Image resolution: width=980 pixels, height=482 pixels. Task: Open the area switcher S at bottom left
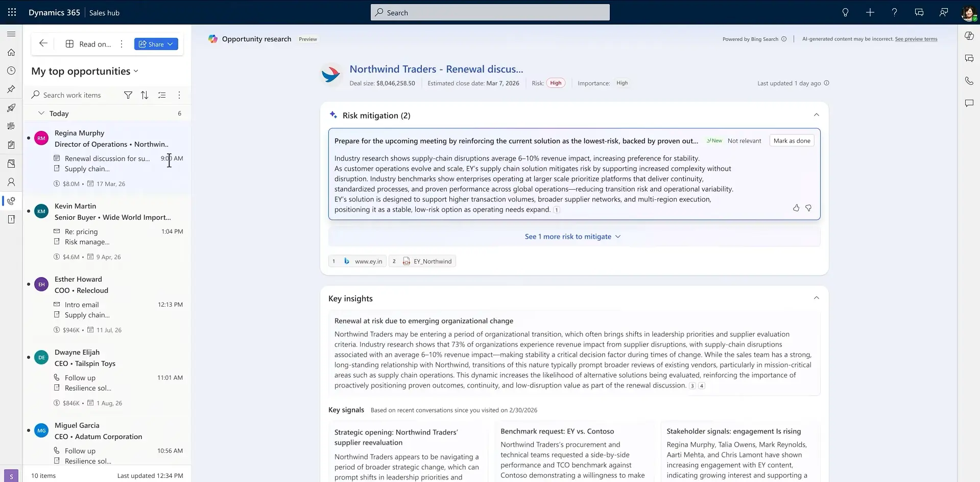pos(11,476)
